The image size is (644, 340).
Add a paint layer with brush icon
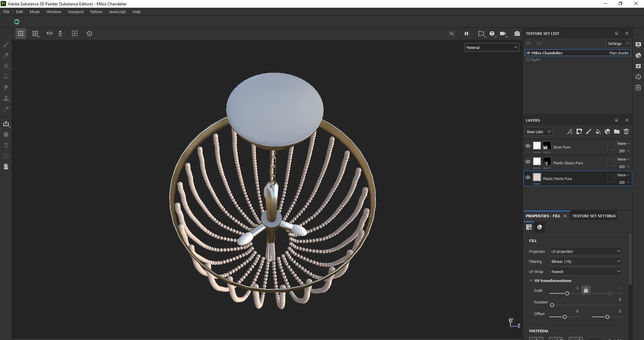coord(589,132)
